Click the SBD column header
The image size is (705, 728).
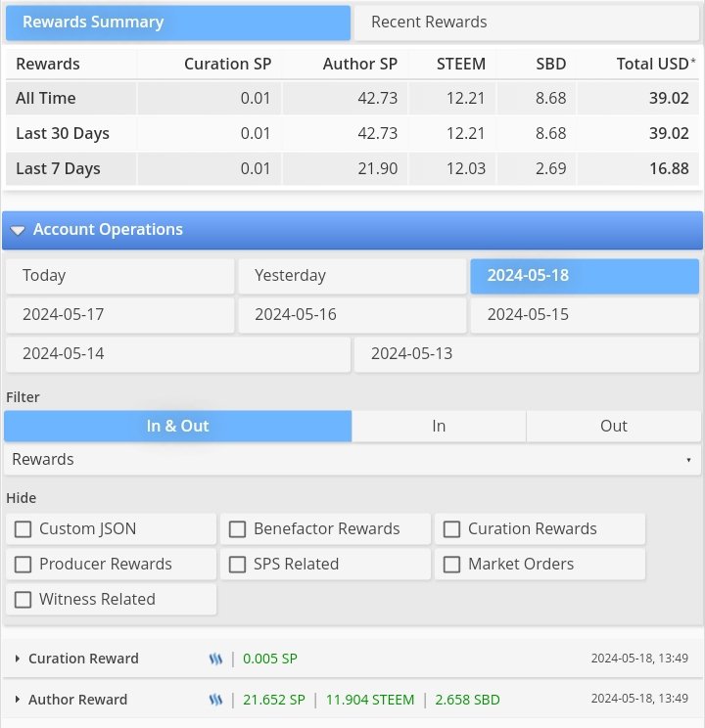[550, 64]
